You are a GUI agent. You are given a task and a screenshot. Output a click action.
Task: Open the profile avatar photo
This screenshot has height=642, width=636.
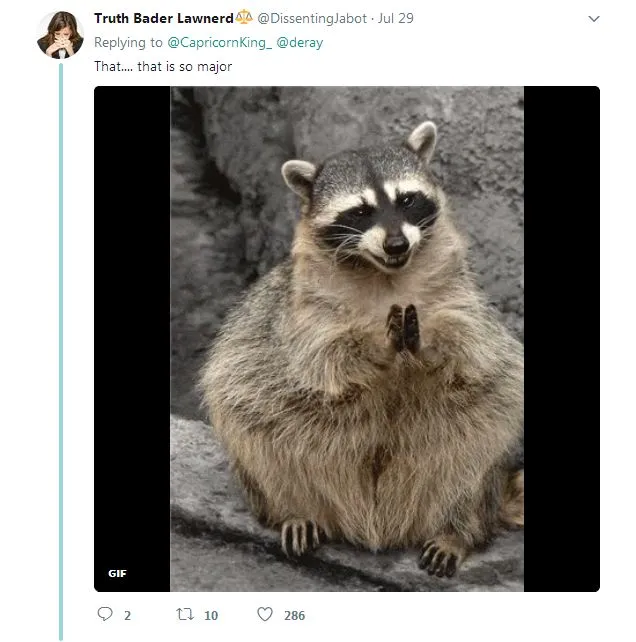(x=60, y=35)
